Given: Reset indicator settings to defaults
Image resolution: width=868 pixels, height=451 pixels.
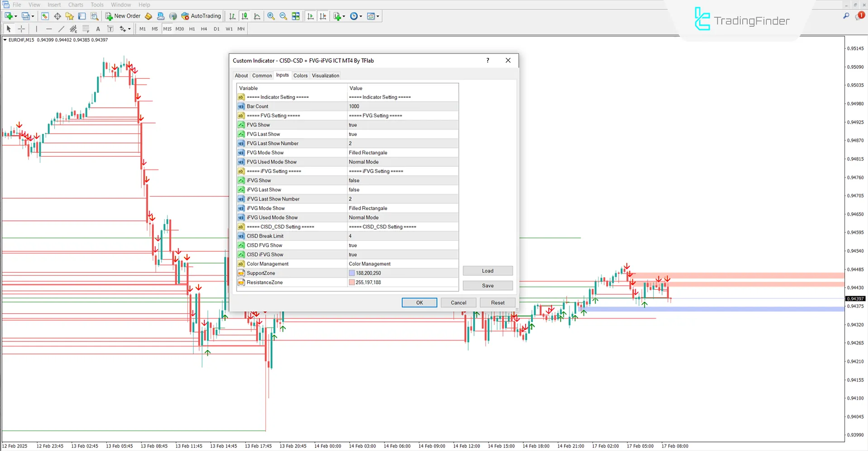Looking at the screenshot, I should coord(497,302).
